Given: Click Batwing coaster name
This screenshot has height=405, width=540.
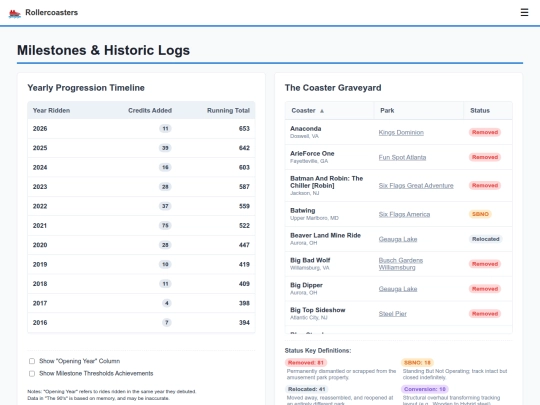Looking at the screenshot, I should (x=302, y=210).
